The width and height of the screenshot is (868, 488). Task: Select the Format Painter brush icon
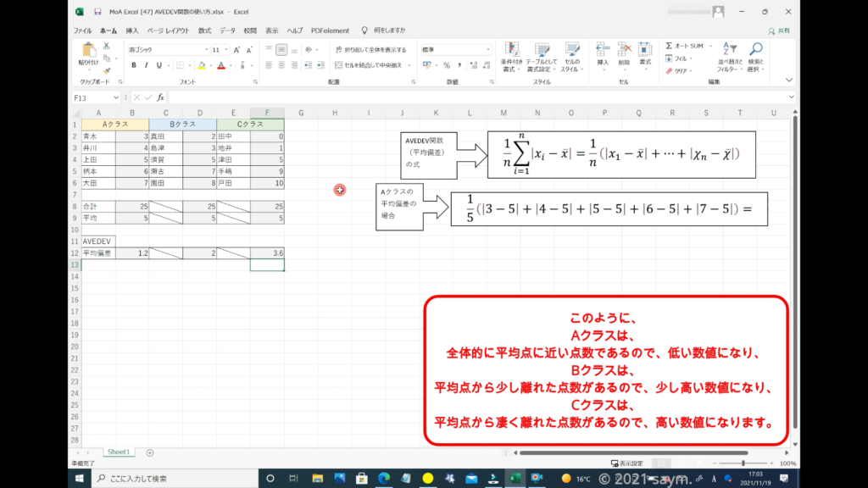[107, 71]
